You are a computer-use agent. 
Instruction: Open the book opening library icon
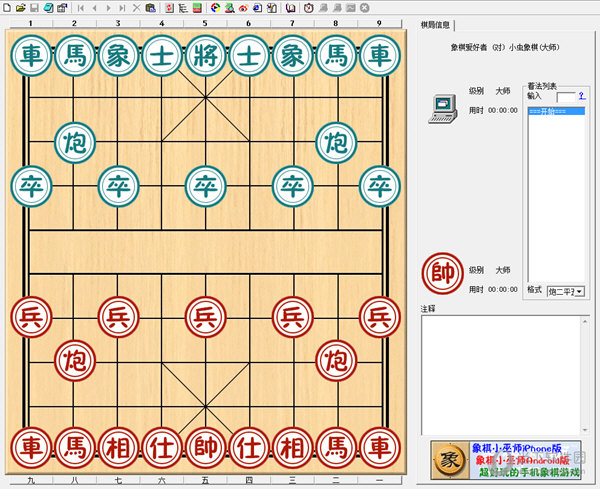coord(290,8)
